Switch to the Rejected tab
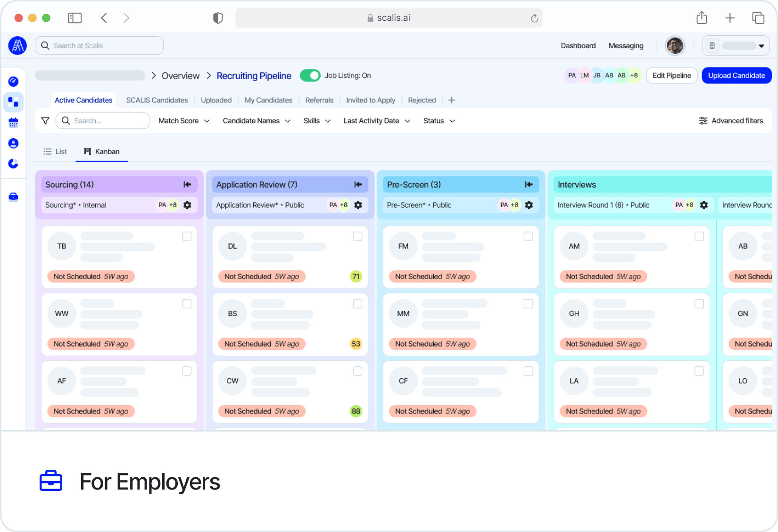 tap(422, 100)
